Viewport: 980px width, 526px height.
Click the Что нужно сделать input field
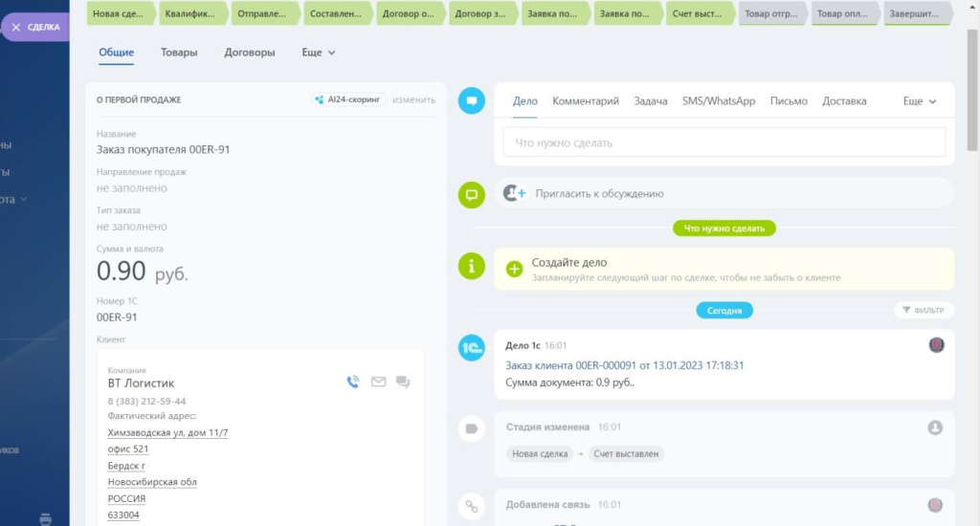tap(724, 142)
